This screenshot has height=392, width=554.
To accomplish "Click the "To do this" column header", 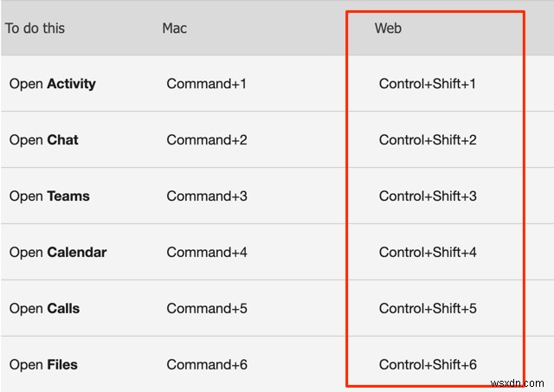I will pyautogui.click(x=35, y=29).
